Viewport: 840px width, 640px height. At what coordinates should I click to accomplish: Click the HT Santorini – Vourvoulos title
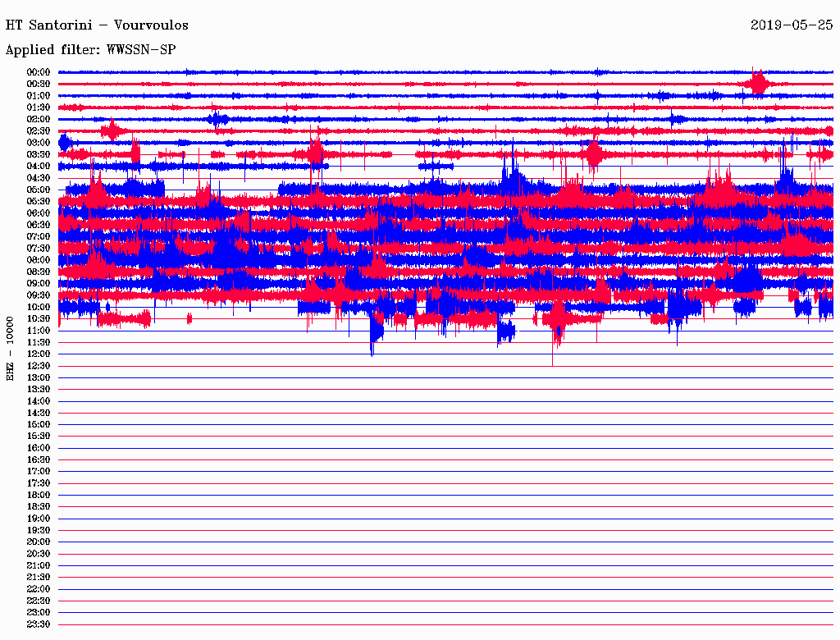pos(97,25)
